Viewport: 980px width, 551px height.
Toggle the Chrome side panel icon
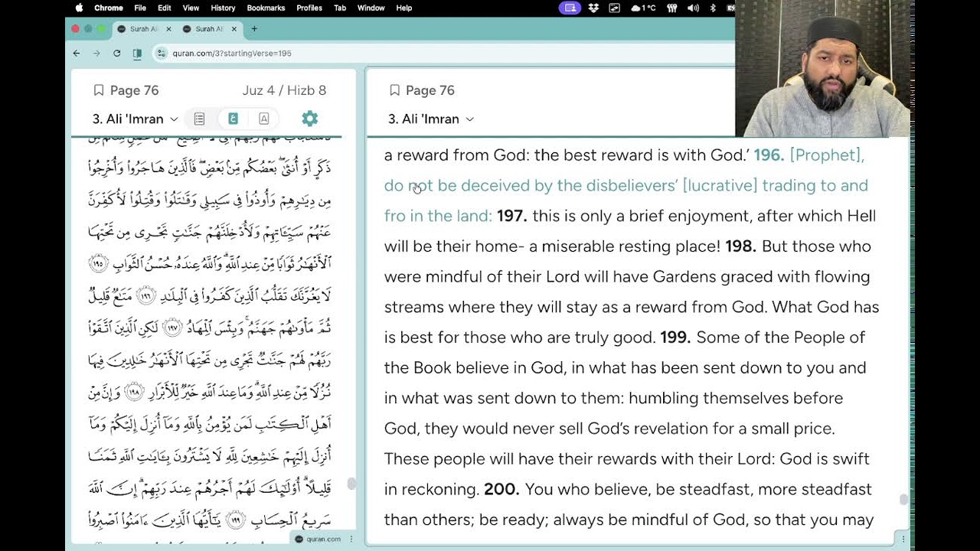click(x=137, y=54)
